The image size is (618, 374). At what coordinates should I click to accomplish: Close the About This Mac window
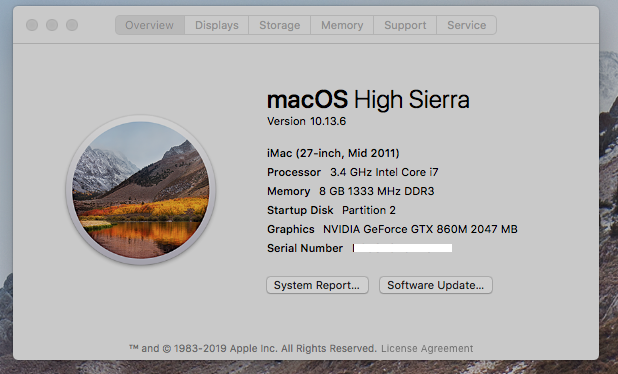(x=32, y=25)
